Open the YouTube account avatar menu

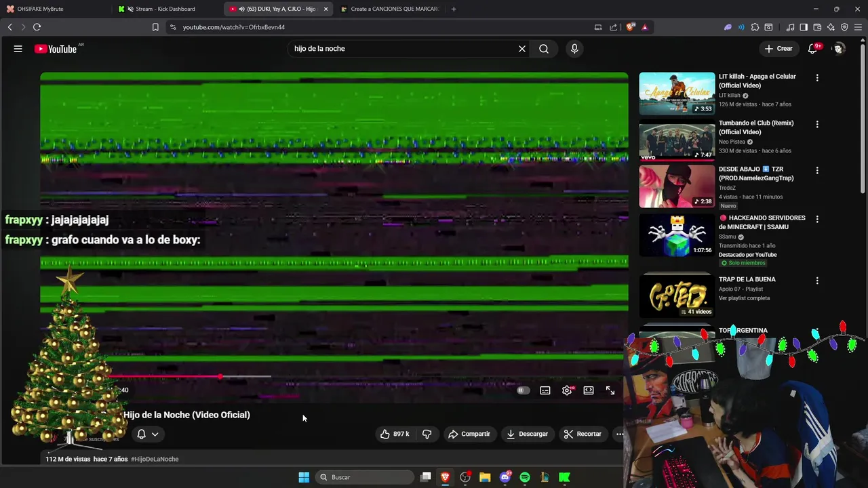[839, 49]
